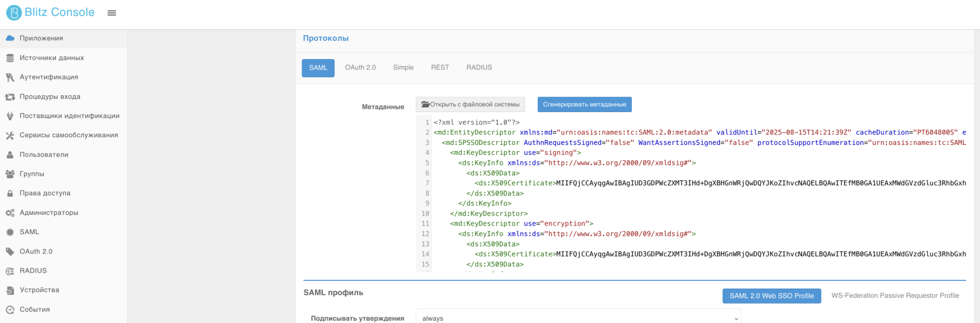Click the devices icon beside Устройства
This screenshot has height=323, width=980.
[x=10, y=290]
